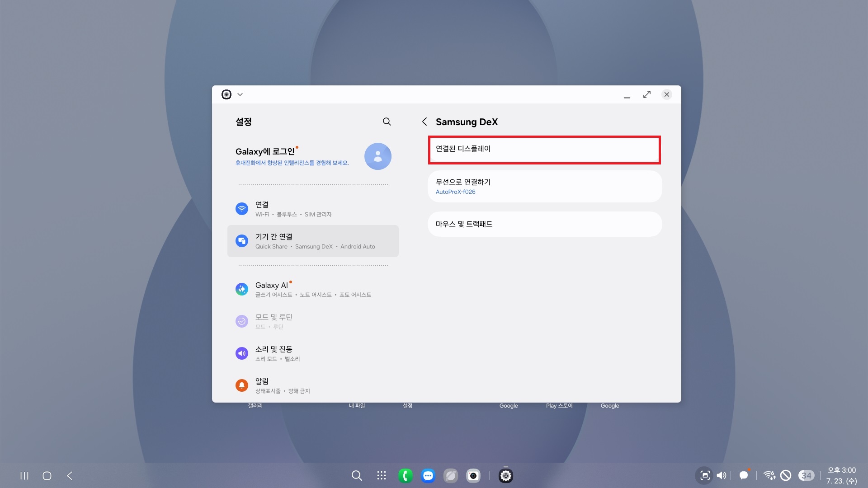
Task: Click the Galaxy account profile avatar
Action: click(377, 156)
